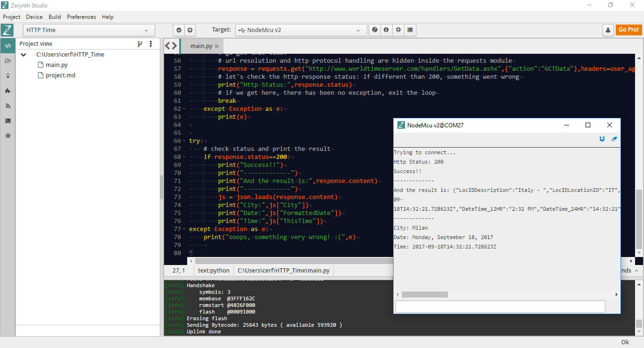Click the eraser clear icon in serial console
The width and height of the screenshot is (644, 348).
(614, 139)
